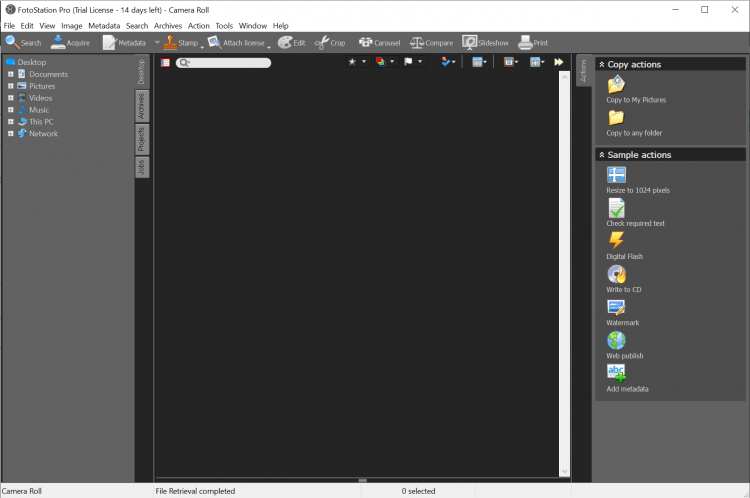
Task: Click the Print toolbar icon
Action: [533, 43]
